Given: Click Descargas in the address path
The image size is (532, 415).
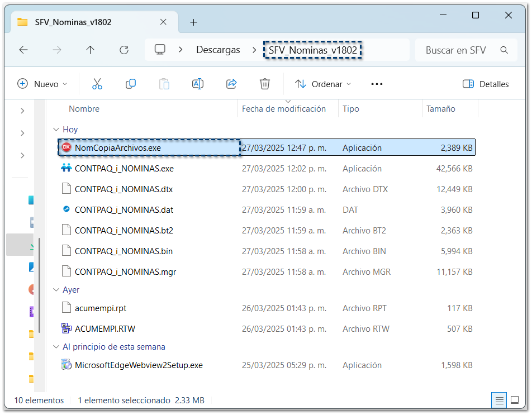Looking at the screenshot, I should click(218, 50).
